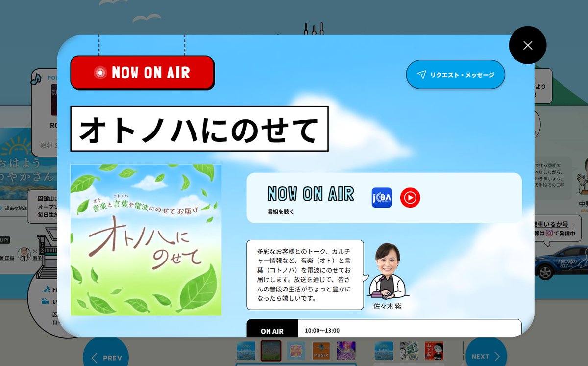Open the Instagram icon behind the popup

point(549,234)
